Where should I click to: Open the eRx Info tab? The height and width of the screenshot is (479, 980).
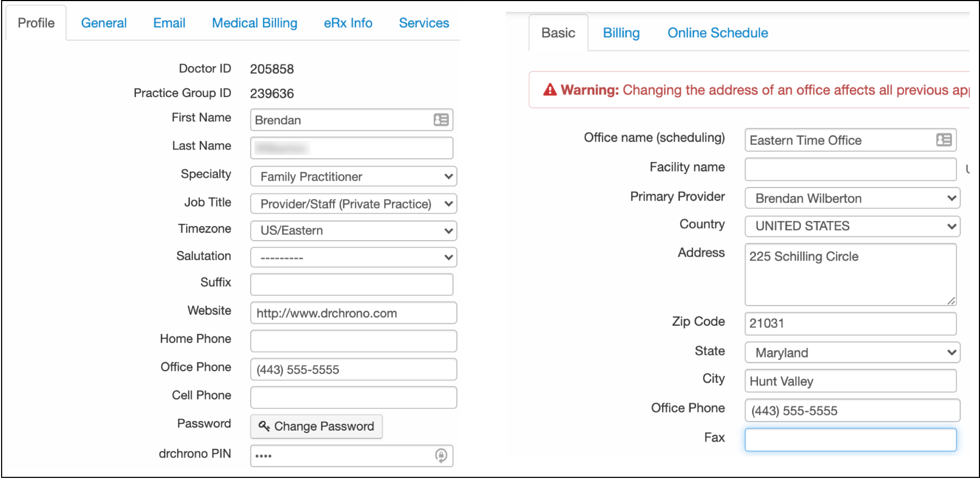point(348,23)
